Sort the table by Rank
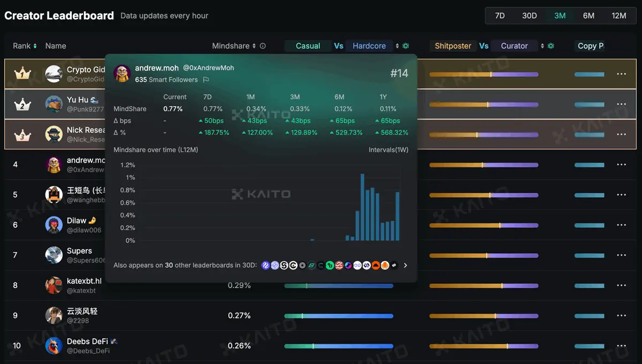This screenshot has width=642, height=364. click(35, 46)
